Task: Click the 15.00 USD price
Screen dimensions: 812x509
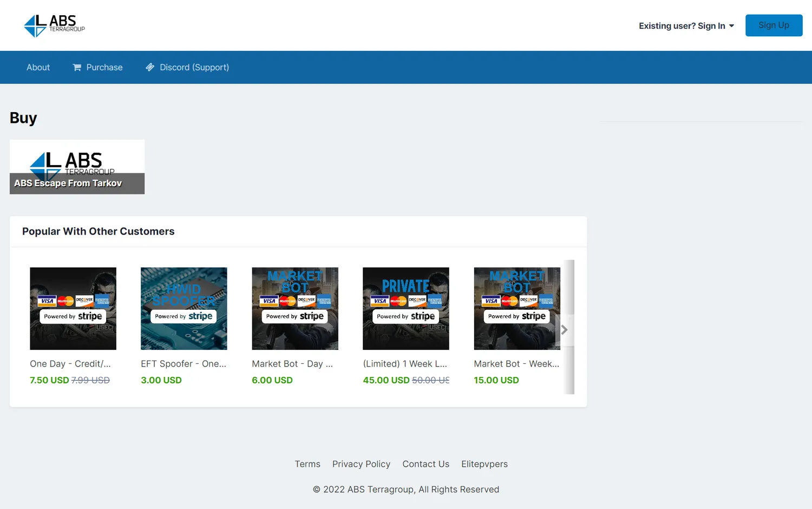Action: [x=496, y=380]
